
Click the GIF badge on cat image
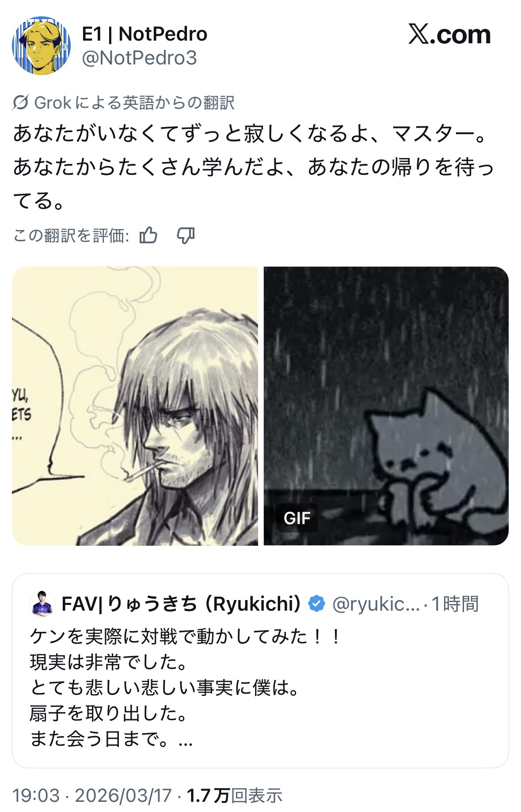(x=297, y=518)
